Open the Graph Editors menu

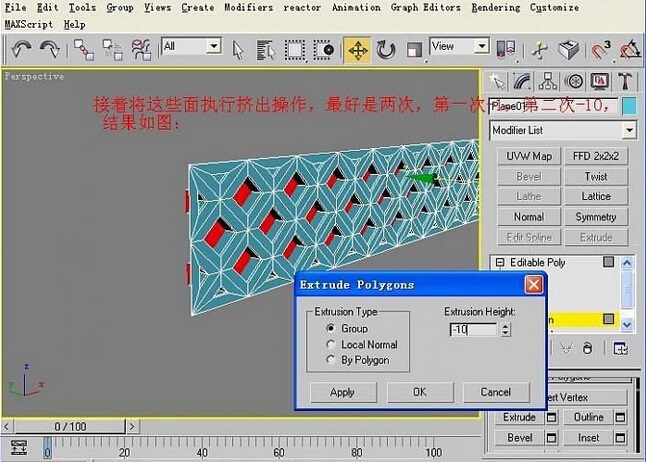(426, 7)
